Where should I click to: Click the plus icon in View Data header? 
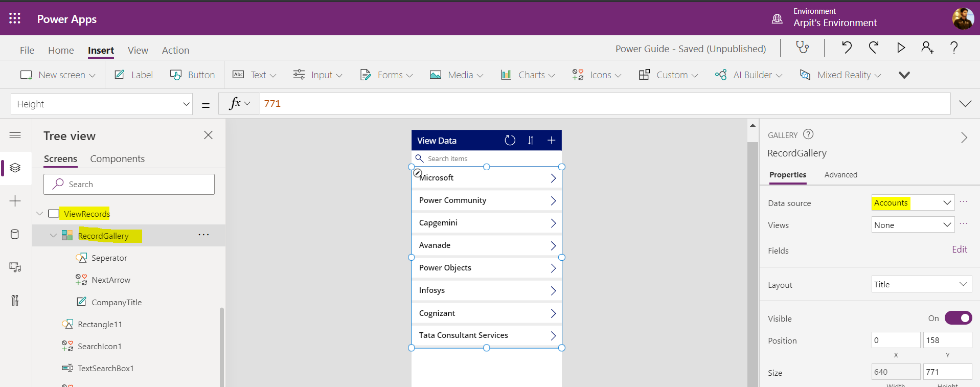coord(551,140)
